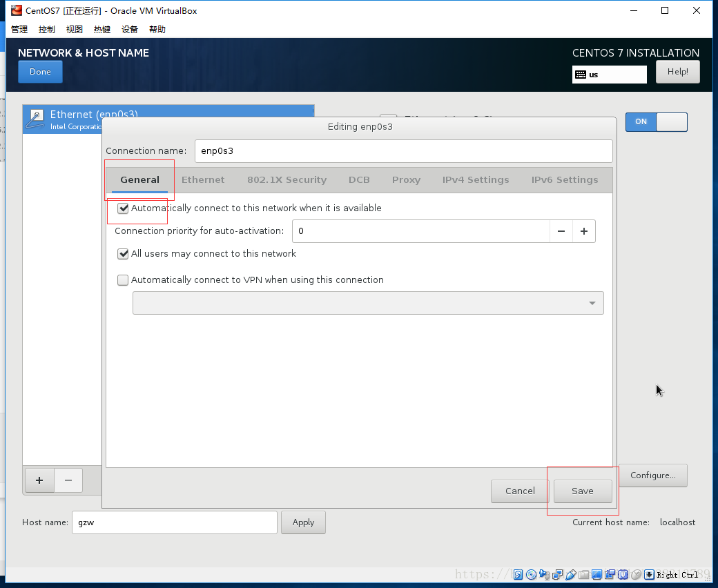Screen dimensions: 718x588
Task: Add a network device with plus button
Action: pyautogui.click(x=39, y=480)
